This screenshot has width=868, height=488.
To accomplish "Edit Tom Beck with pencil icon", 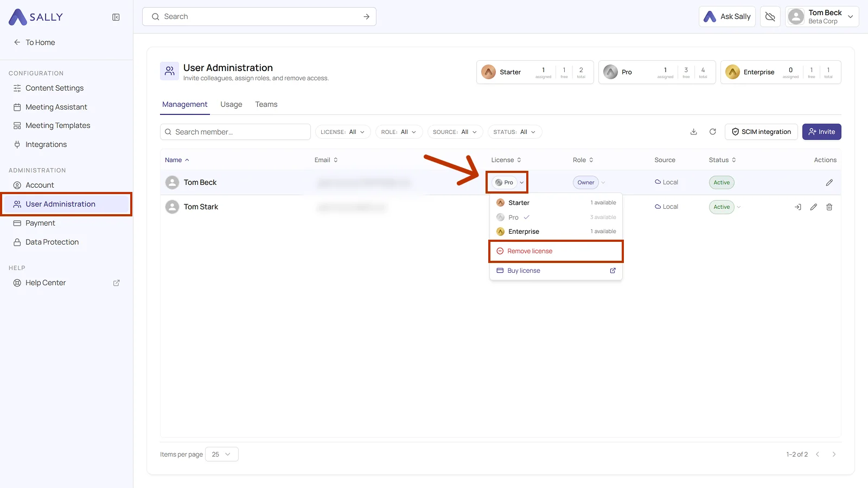I will [x=829, y=183].
